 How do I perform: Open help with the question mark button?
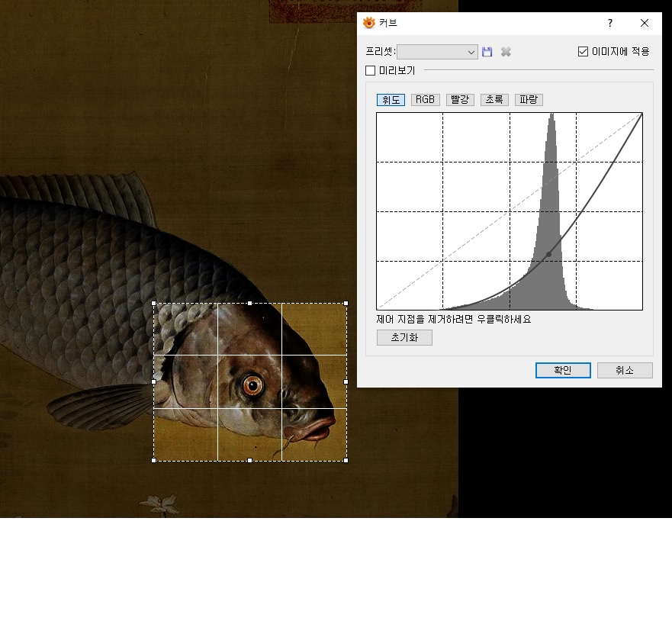point(610,23)
